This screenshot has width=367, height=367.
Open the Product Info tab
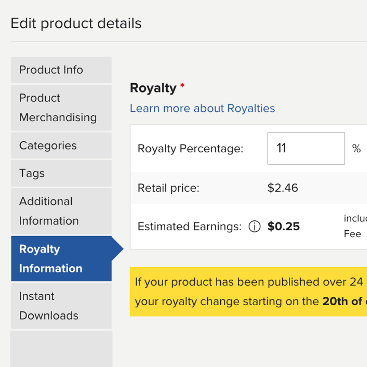pyautogui.click(x=61, y=70)
